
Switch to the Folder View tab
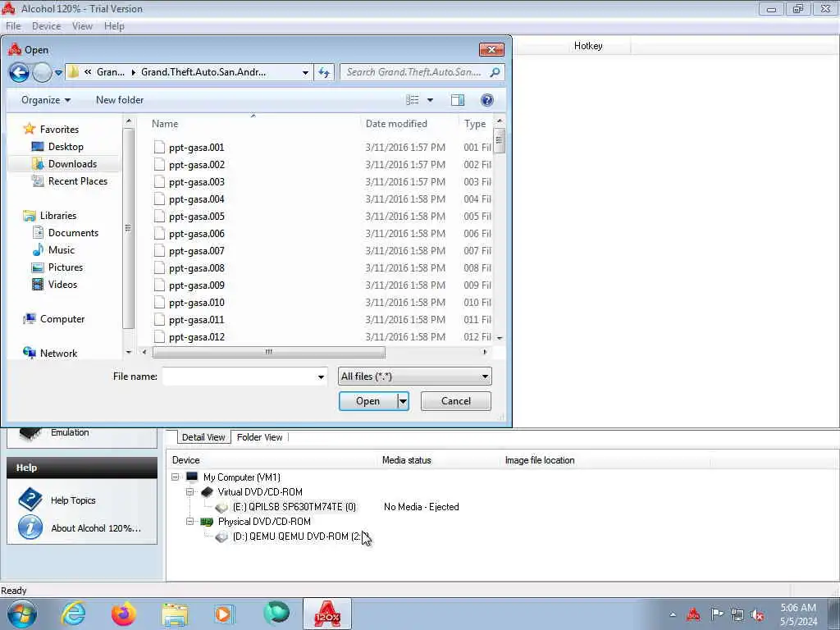click(x=259, y=437)
